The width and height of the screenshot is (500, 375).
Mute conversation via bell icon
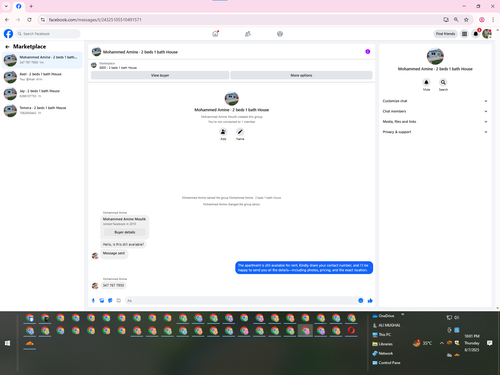[x=426, y=82]
